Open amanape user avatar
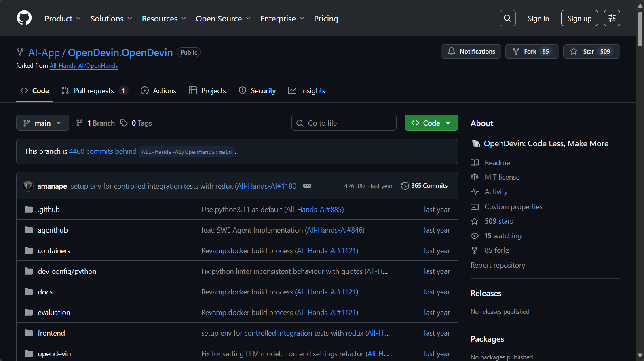 pyautogui.click(x=28, y=186)
